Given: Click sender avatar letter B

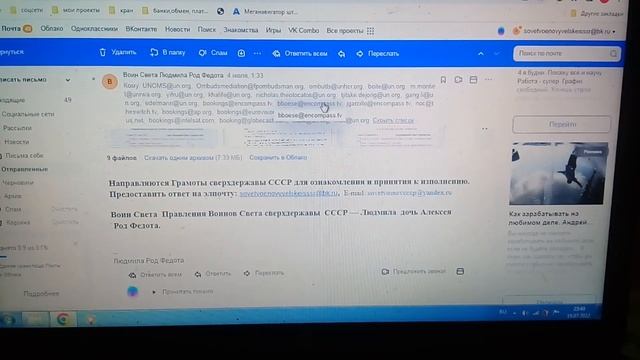Looking at the screenshot, I should point(109,82).
